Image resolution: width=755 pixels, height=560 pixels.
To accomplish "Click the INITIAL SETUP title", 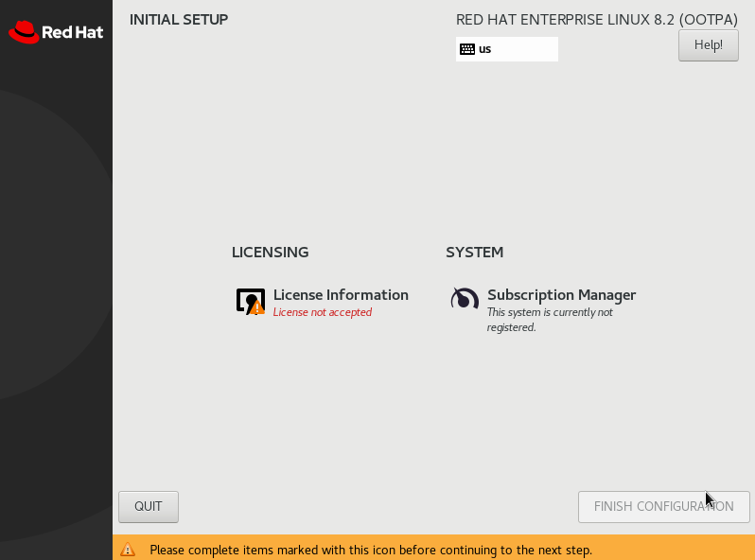I will 179,19.
